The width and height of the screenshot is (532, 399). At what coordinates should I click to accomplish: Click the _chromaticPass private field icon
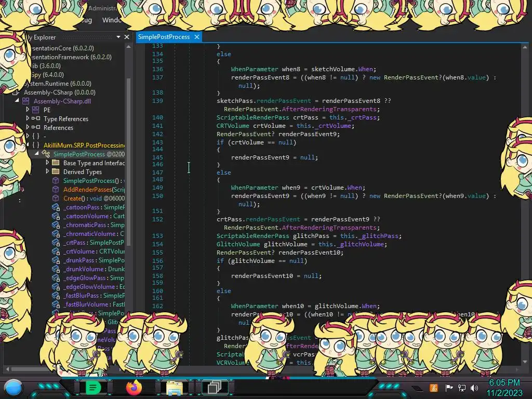(x=56, y=225)
